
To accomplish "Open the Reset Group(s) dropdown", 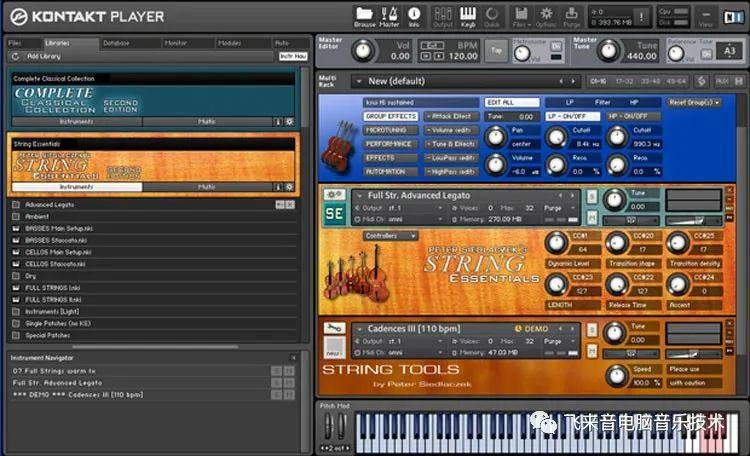I will click(694, 102).
